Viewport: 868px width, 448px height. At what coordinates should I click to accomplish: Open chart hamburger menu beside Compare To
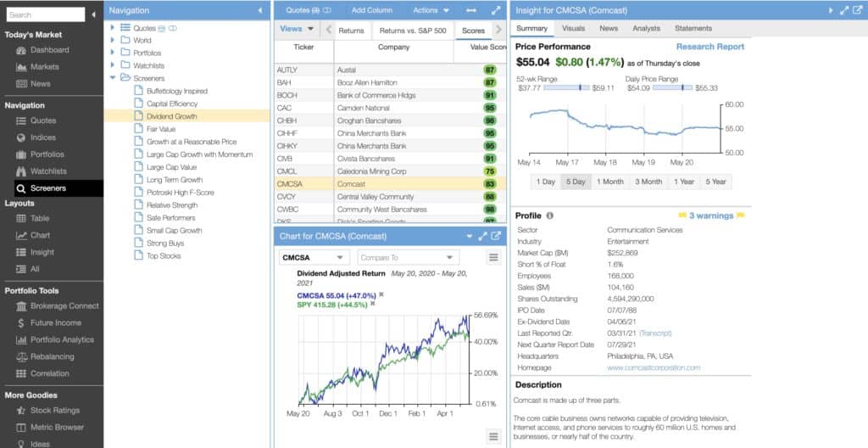click(x=494, y=258)
